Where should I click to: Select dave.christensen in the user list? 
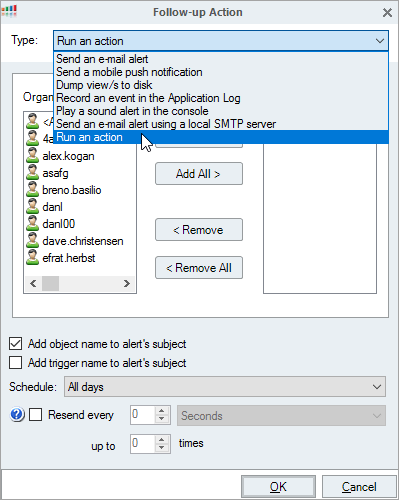coord(83,241)
